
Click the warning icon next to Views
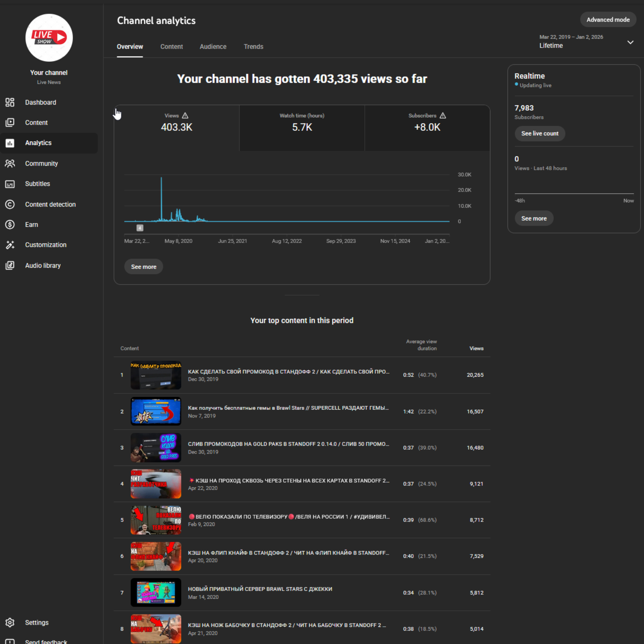(x=185, y=115)
